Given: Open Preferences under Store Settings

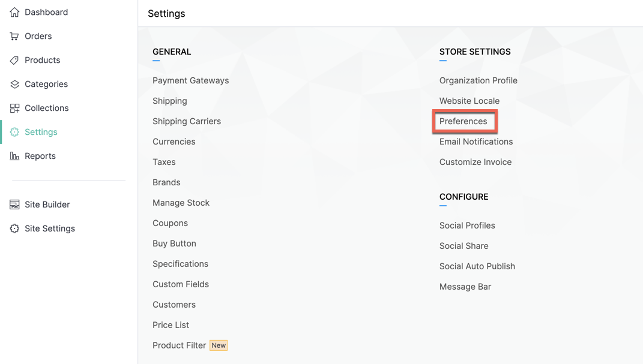Looking at the screenshot, I should [463, 121].
